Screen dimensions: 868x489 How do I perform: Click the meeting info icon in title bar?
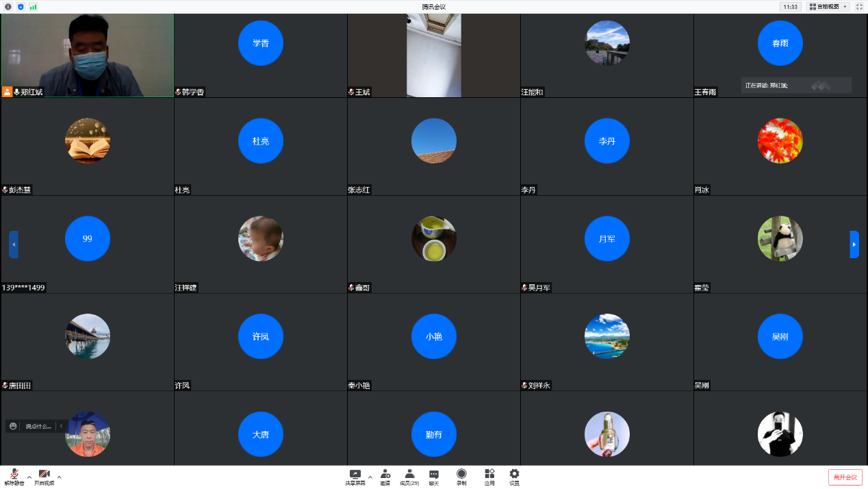click(8, 7)
